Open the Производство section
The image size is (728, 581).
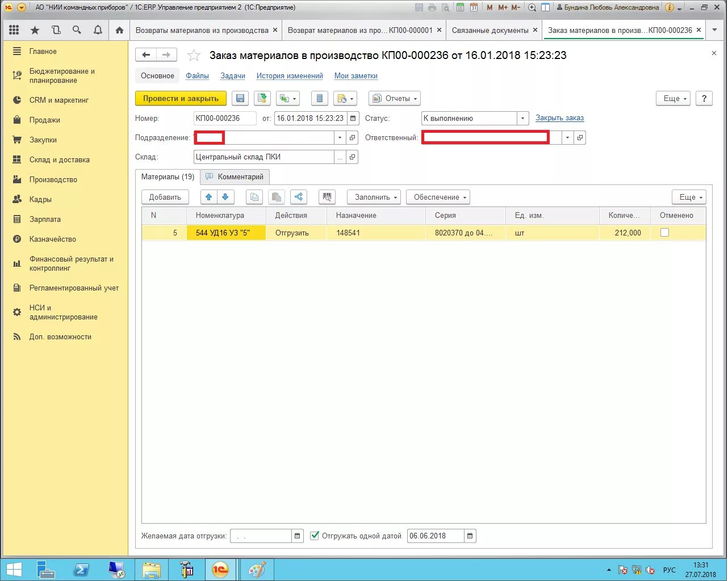[53, 179]
